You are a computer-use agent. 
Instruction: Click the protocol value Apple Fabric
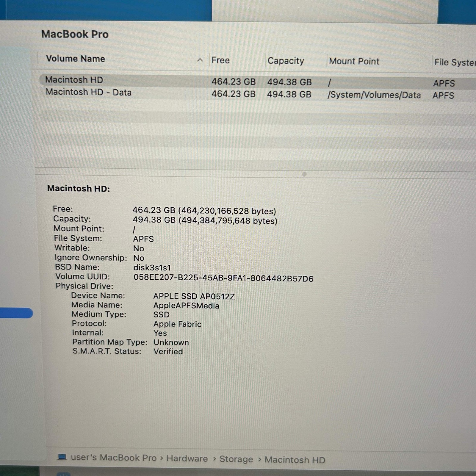[x=177, y=324]
